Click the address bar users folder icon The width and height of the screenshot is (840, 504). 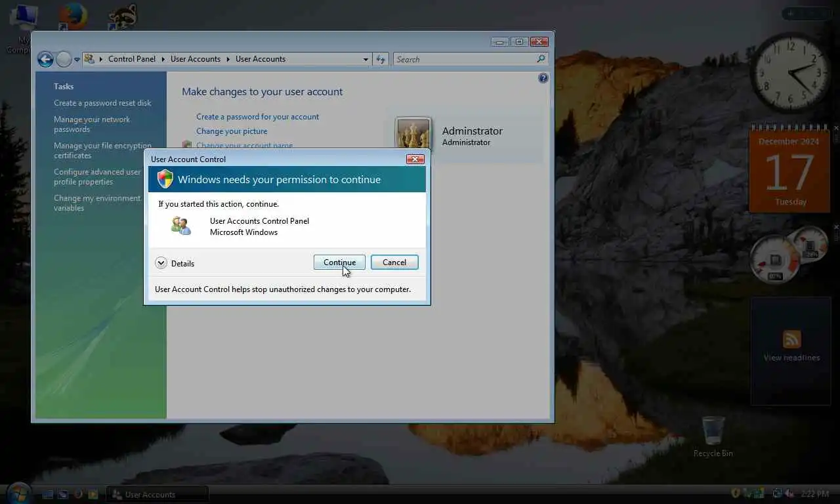[x=89, y=59]
